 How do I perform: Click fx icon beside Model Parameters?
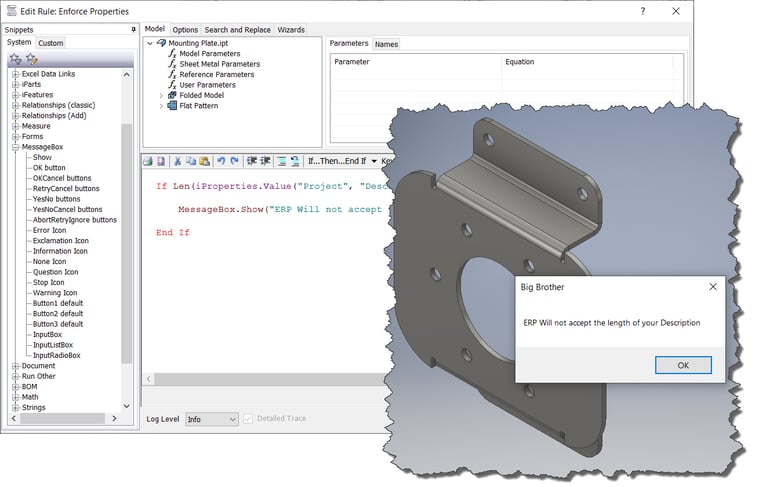pos(172,54)
